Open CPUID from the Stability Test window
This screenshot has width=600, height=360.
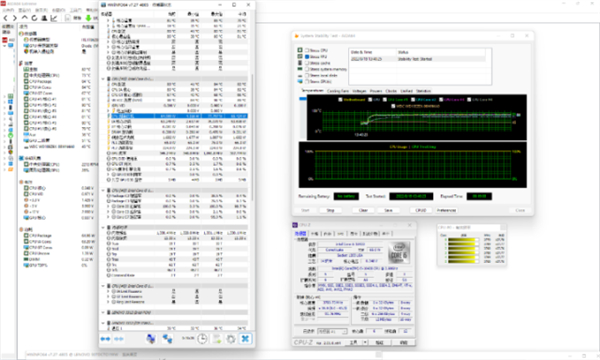click(421, 210)
